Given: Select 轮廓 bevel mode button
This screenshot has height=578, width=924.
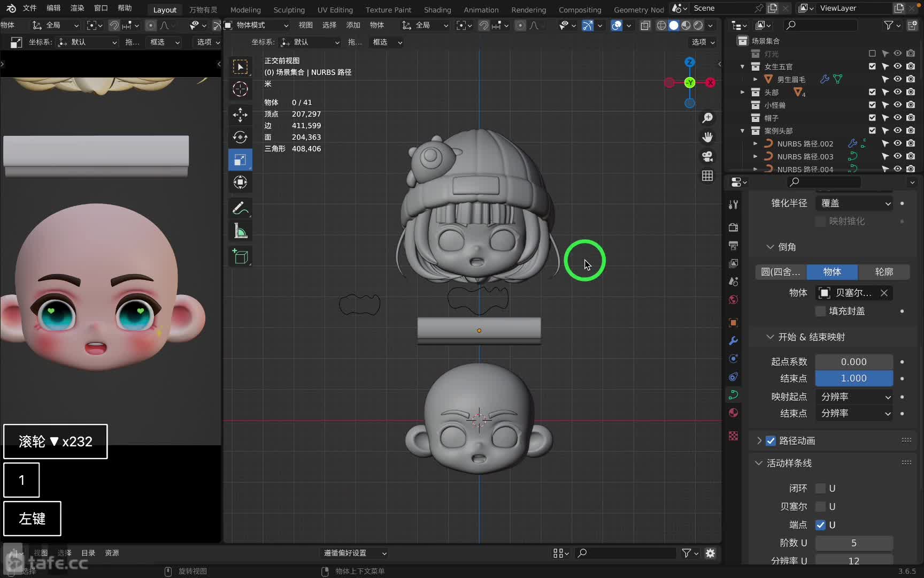Looking at the screenshot, I should pyautogui.click(x=884, y=272).
